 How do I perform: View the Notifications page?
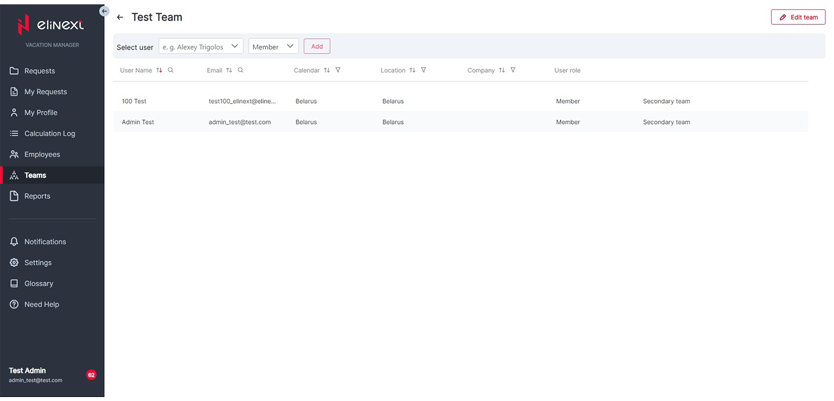(45, 241)
